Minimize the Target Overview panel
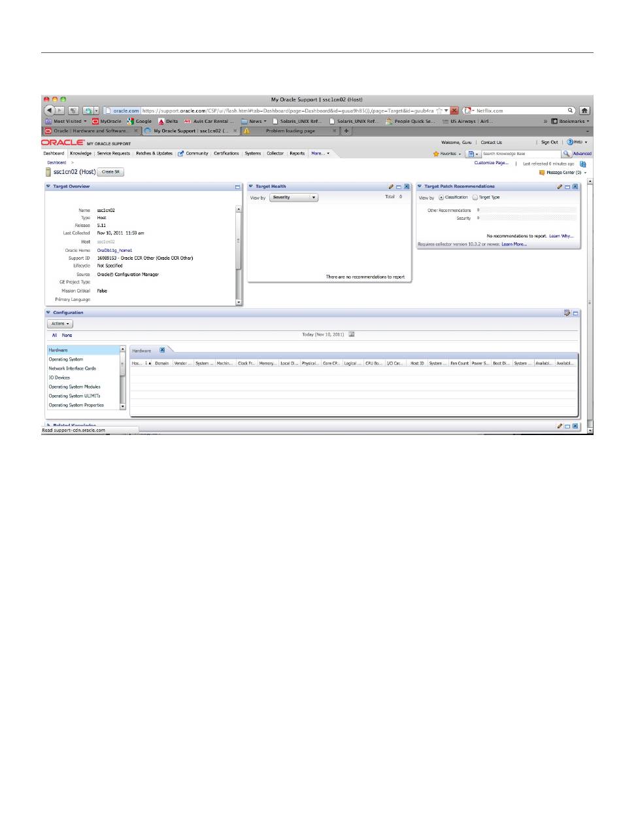The width and height of the screenshot is (621, 840). click(x=238, y=186)
